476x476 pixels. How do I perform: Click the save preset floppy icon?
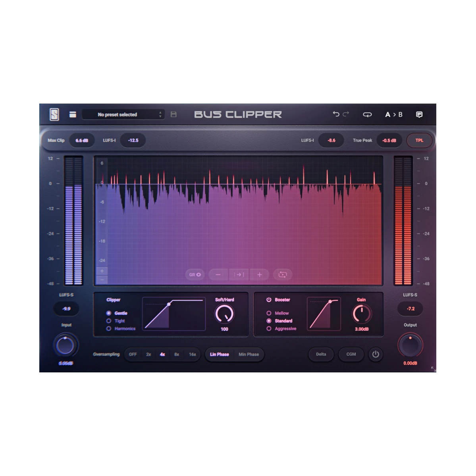click(173, 114)
